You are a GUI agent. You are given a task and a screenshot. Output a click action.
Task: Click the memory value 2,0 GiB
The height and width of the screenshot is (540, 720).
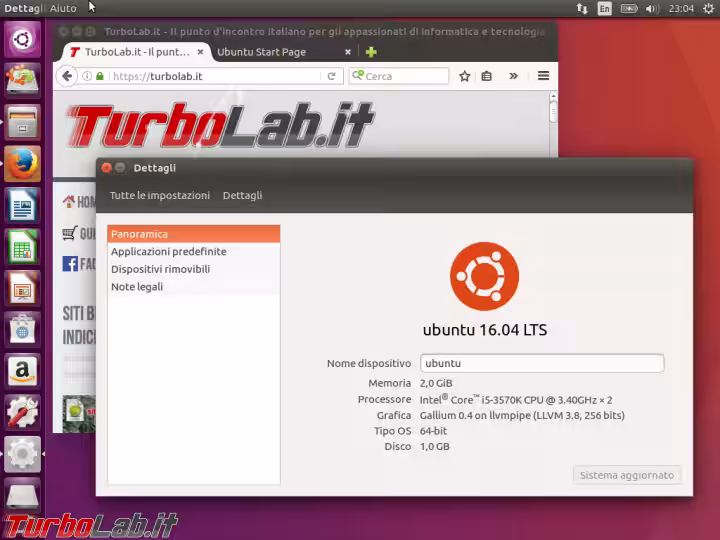tap(436, 383)
